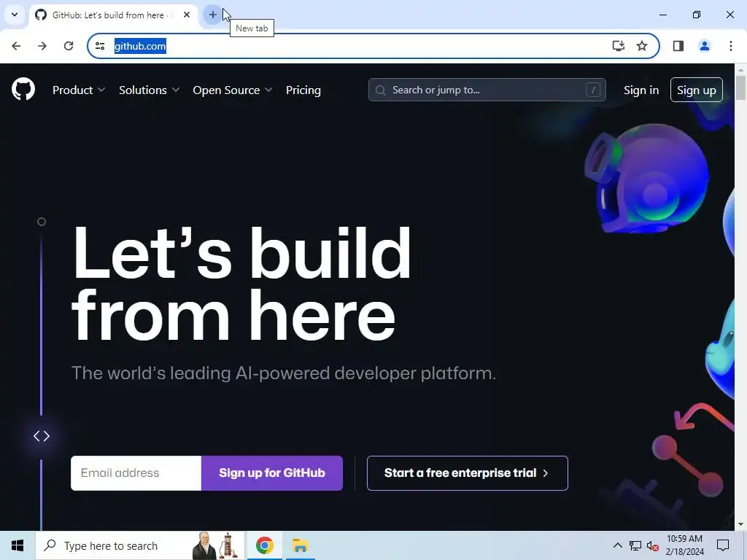The image size is (747, 560).
Task: Open Chrome from the taskbar
Action: point(264,545)
